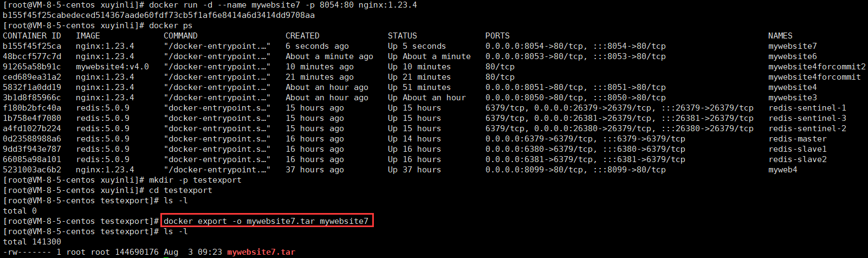Click the name redis-master

(x=798, y=139)
